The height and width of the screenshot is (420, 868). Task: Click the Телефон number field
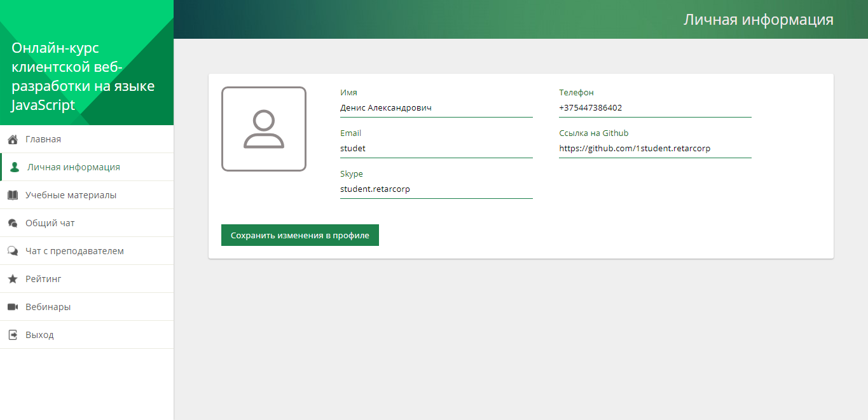point(655,108)
